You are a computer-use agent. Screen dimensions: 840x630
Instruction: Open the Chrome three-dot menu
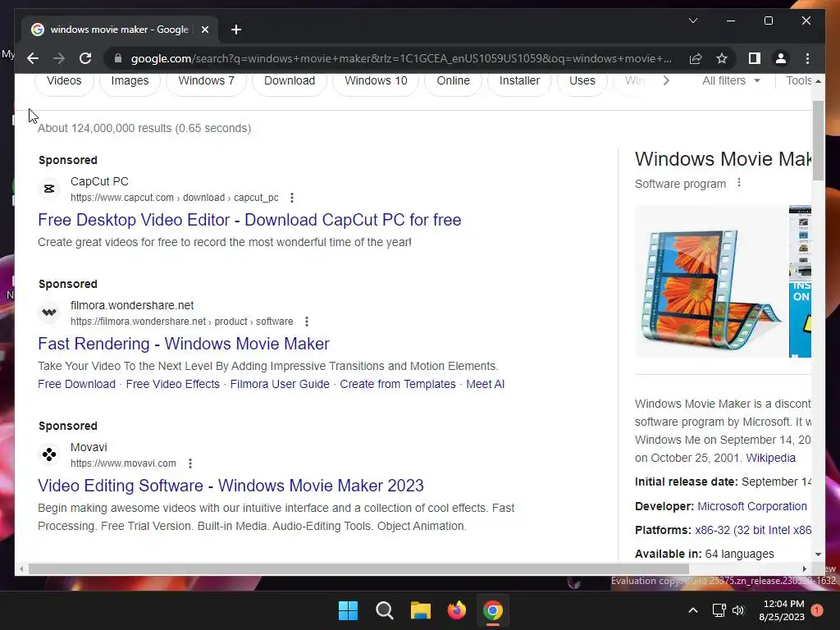[807, 58]
